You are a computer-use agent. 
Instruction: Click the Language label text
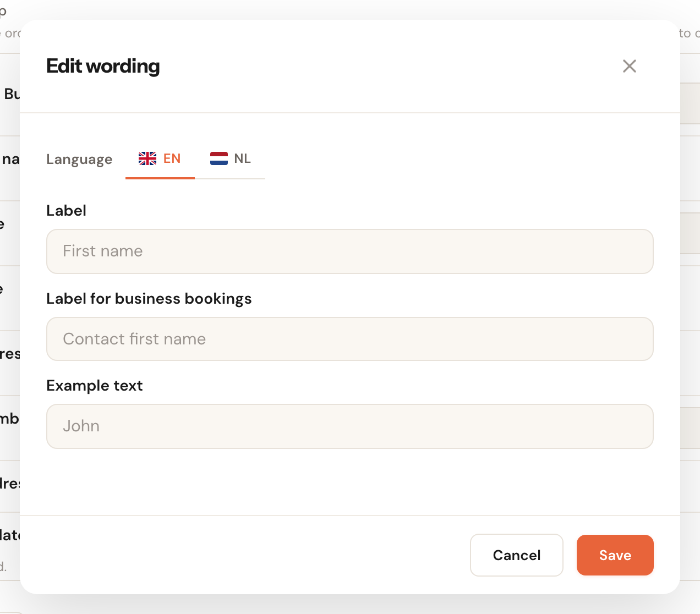point(79,160)
